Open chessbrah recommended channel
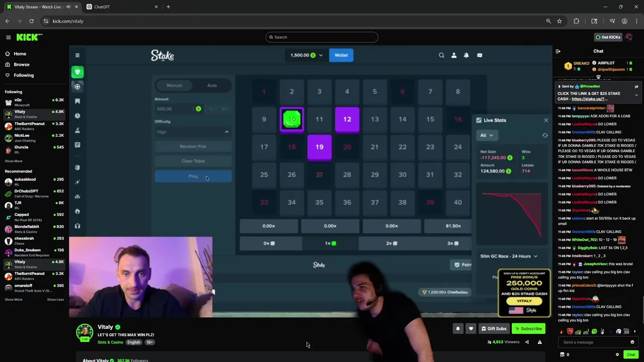 click(x=34, y=240)
